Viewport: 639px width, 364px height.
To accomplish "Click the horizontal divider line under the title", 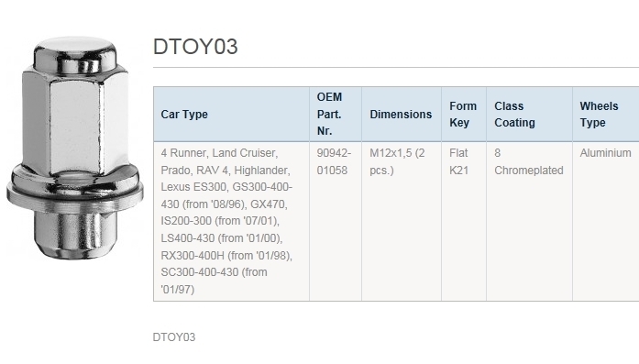I will (396, 67).
